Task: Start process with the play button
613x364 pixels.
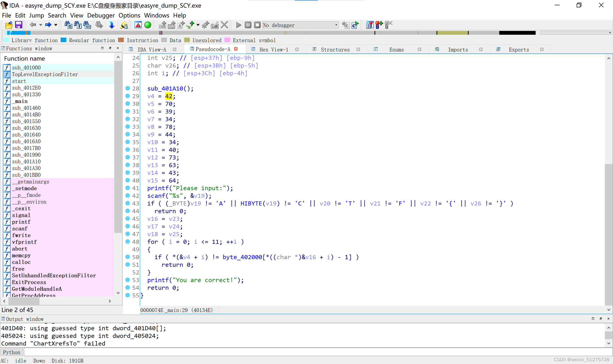Action: click(x=238, y=25)
